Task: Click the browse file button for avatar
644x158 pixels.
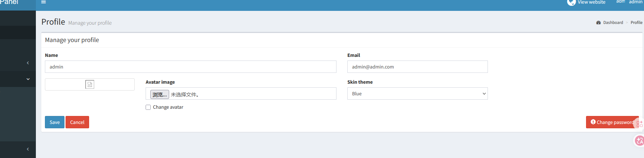Action: [x=160, y=95]
